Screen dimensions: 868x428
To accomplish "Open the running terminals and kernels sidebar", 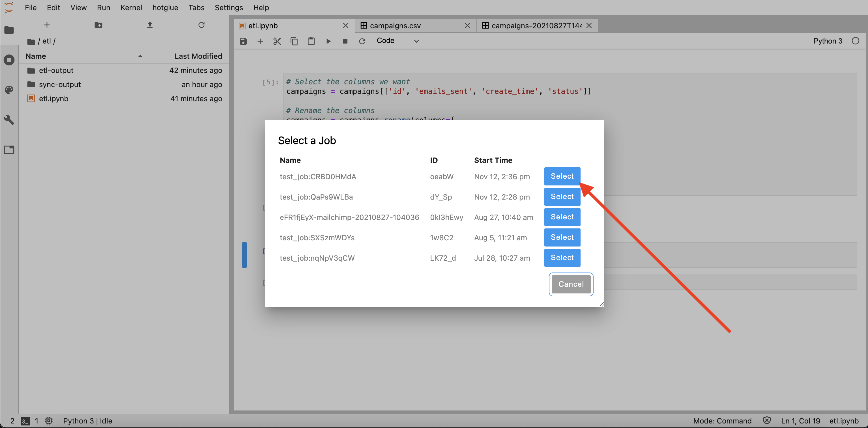I will point(9,60).
